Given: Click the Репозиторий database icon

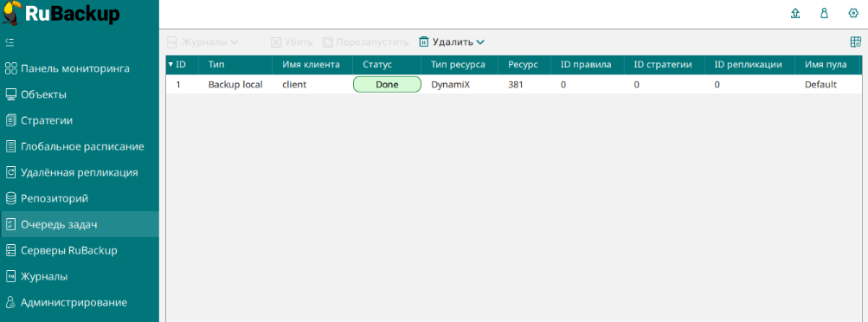Looking at the screenshot, I should pos(10,198).
